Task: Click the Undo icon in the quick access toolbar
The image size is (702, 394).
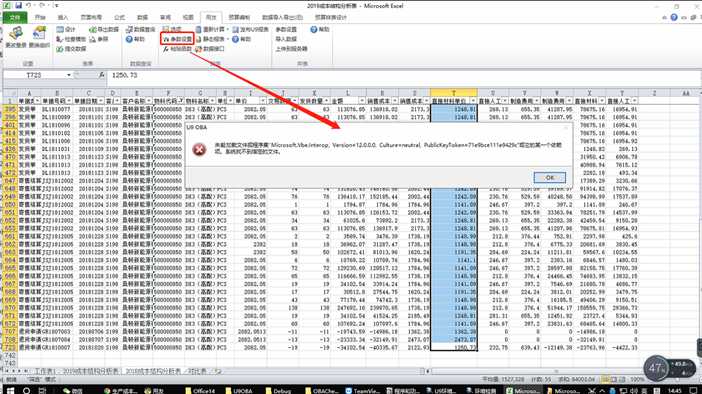Action: [x=29, y=6]
